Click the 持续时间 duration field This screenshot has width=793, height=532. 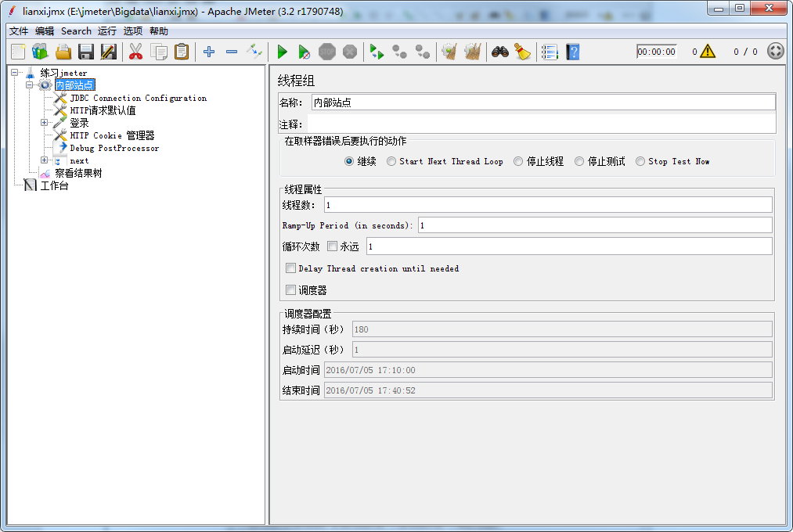coord(562,329)
